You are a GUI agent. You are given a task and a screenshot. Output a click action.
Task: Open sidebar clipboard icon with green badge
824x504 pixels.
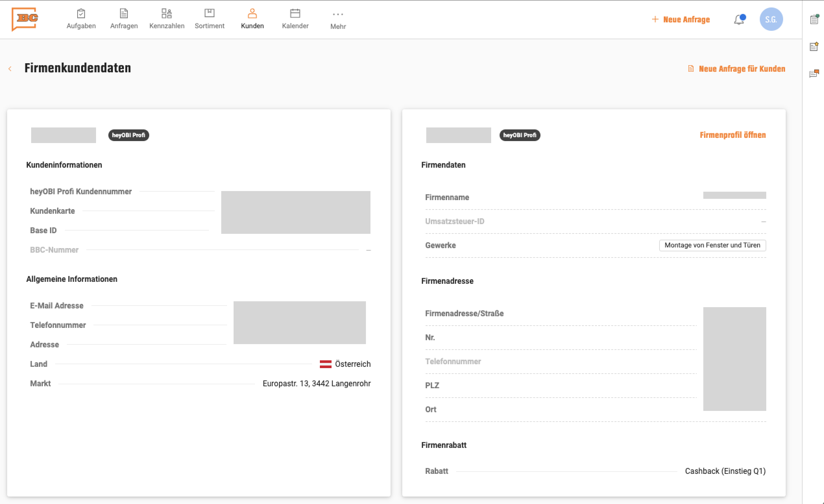point(814,20)
